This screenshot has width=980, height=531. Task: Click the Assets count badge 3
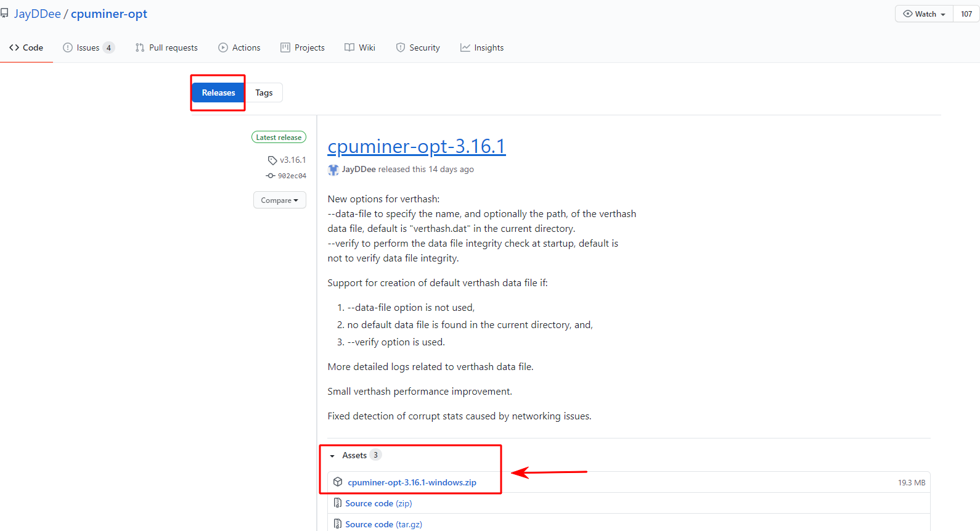375,455
